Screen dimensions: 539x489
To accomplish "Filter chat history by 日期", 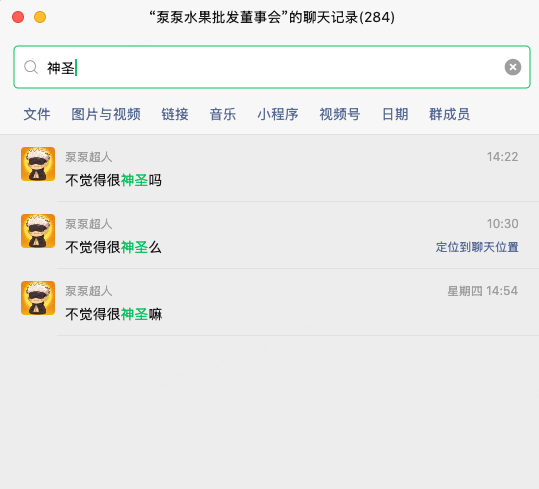I will tap(395, 114).
